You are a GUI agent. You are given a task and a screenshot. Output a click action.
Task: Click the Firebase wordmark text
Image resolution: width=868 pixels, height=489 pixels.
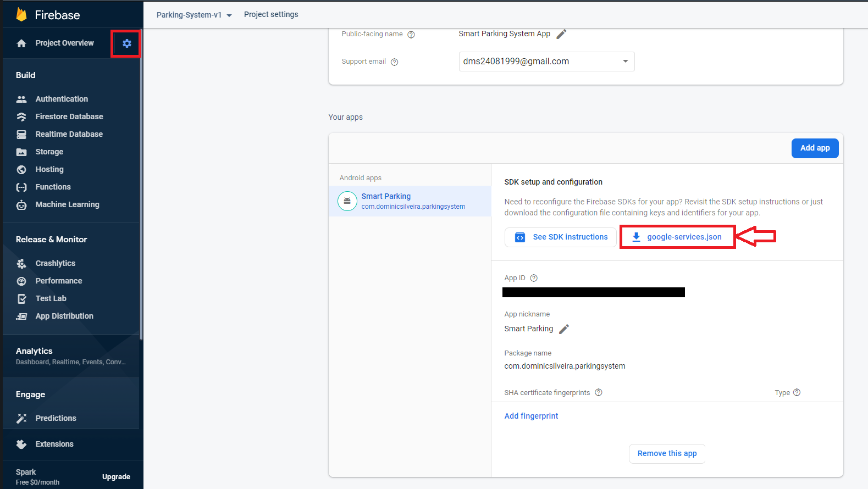point(57,15)
